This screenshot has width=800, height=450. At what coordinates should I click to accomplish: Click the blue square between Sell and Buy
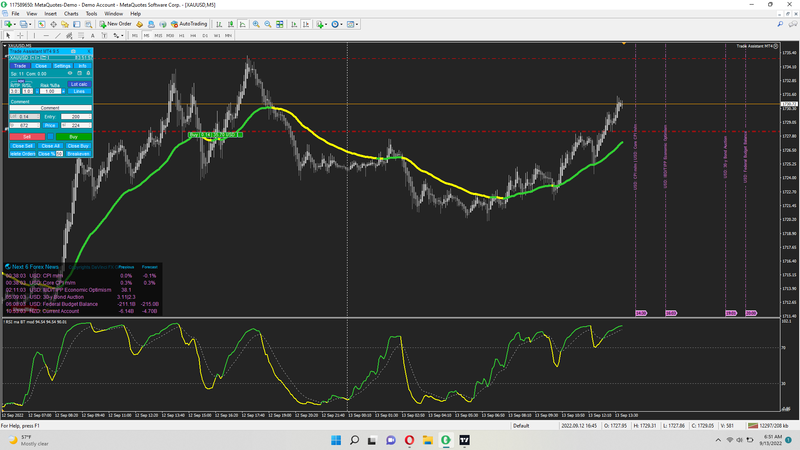click(49, 135)
